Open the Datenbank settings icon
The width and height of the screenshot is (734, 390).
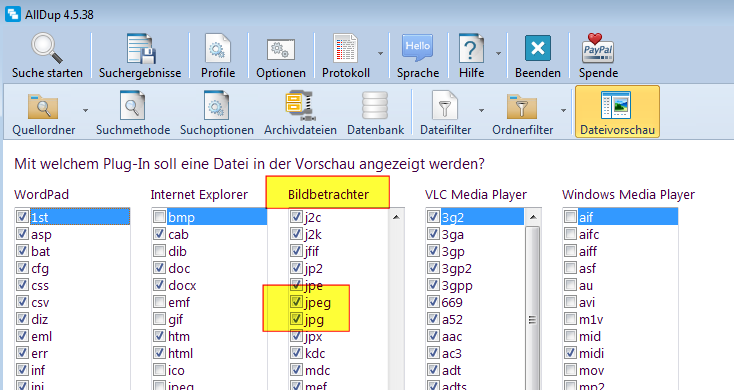click(x=375, y=106)
